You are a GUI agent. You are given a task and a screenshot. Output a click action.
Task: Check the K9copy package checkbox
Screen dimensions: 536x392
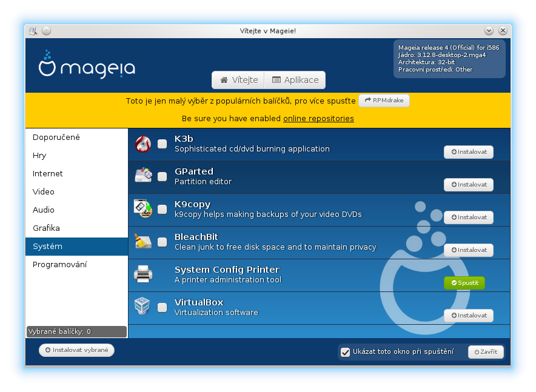coord(162,209)
